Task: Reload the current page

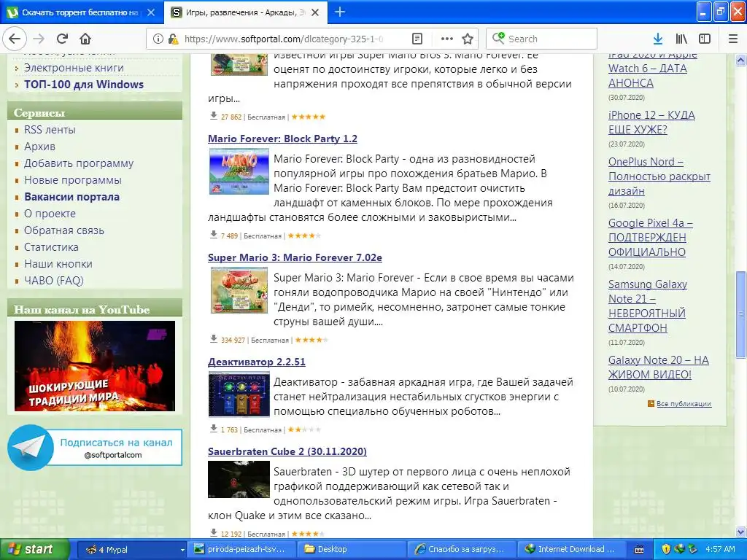Action: pyautogui.click(x=63, y=39)
